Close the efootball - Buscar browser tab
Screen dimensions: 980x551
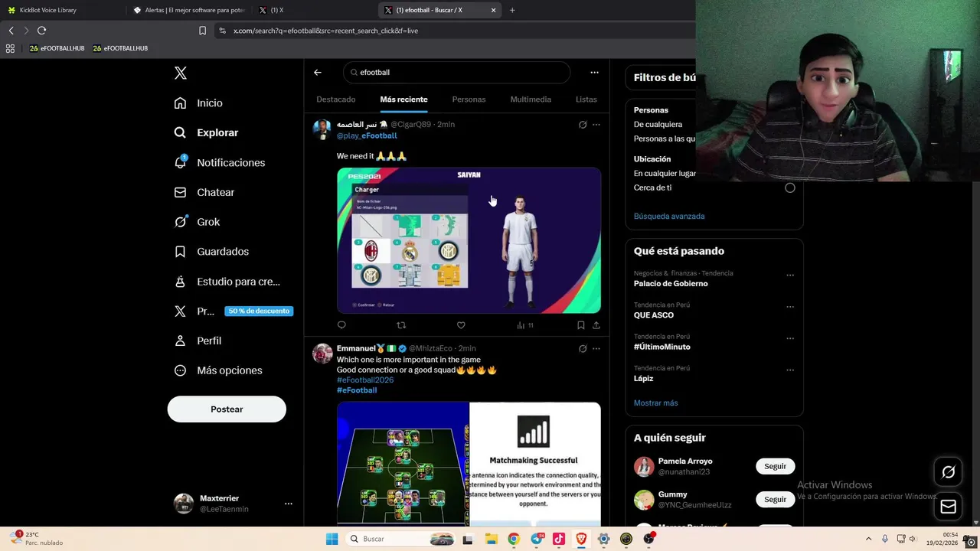point(493,11)
